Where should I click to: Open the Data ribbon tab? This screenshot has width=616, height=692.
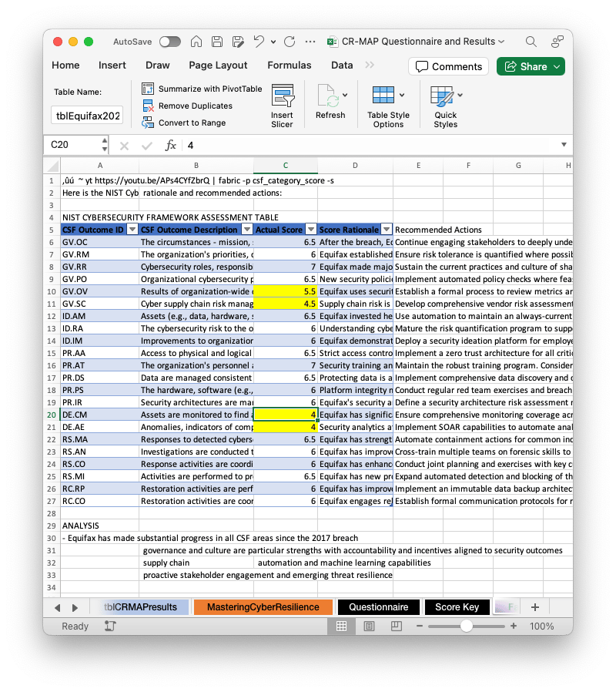pyautogui.click(x=342, y=66)
